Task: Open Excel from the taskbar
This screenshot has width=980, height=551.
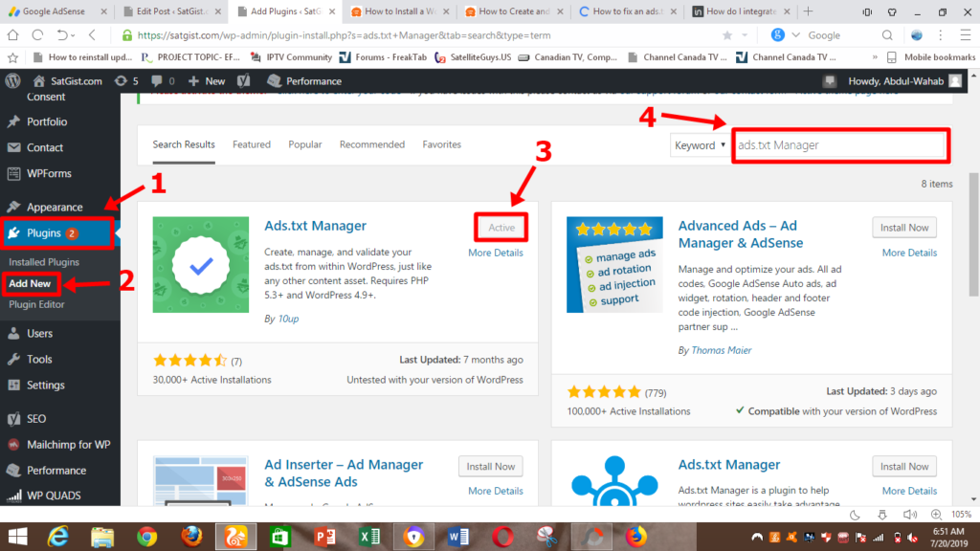Action: 369,537
